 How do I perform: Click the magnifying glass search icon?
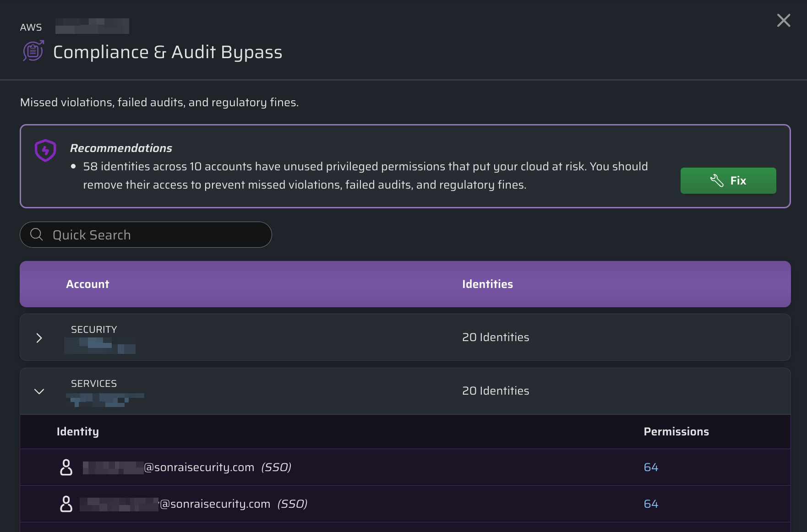click(37, 235)
